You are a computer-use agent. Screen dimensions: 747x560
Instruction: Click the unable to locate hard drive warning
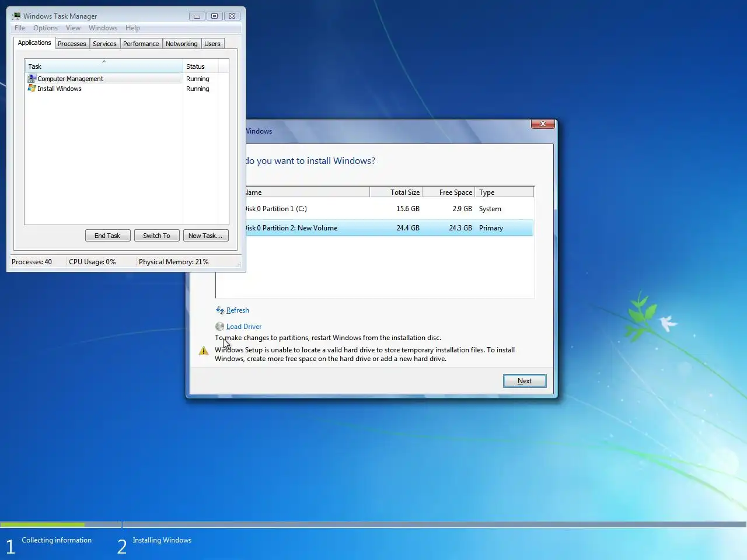point(365,354)
